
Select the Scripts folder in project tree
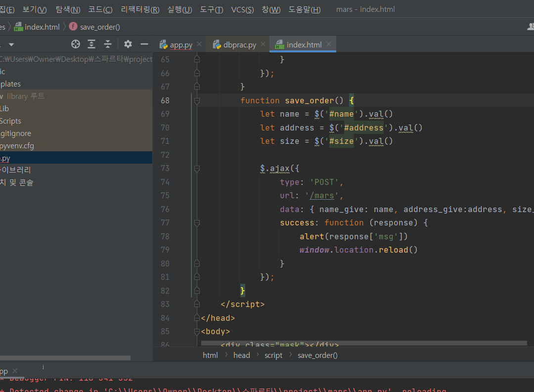76,121
